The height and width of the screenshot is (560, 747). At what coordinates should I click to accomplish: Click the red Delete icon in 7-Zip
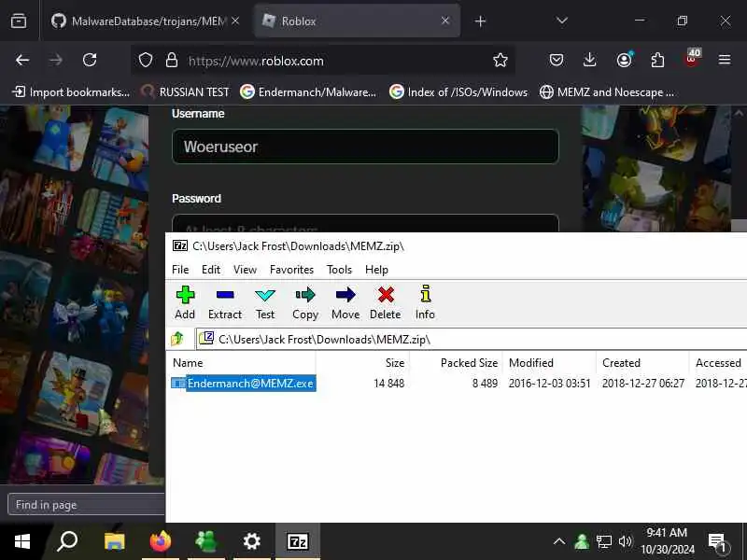pos(386,302)
